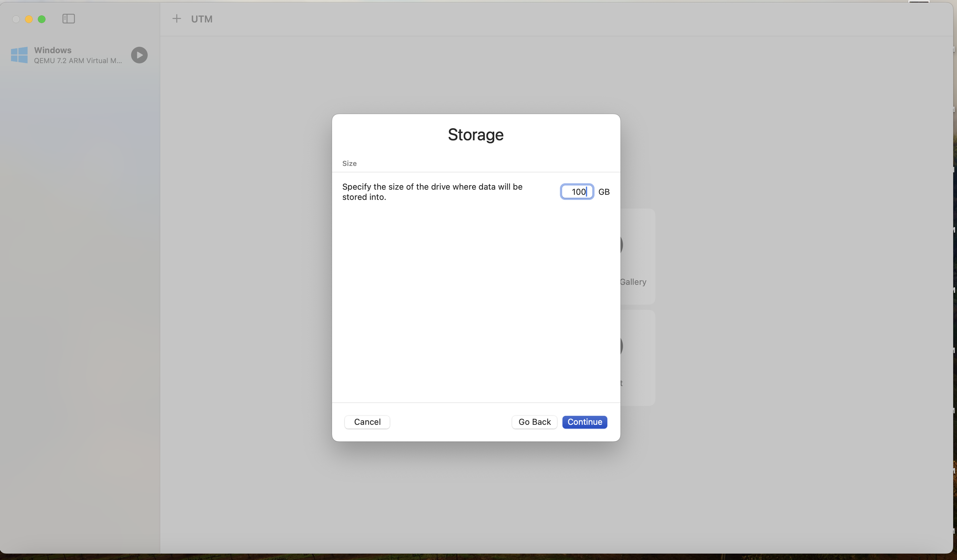Click the Windows logo in the sidebar
The width and height of the screenshot is (957, 560).
19,55
